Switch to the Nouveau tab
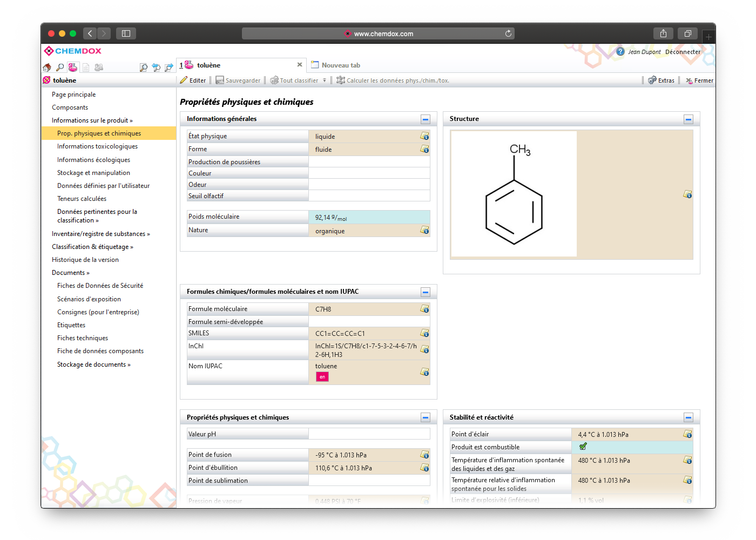Viewport: 756px width, 540px height. (x=340, y=65)
